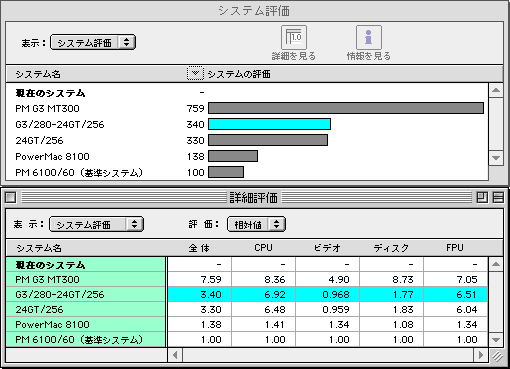This screenshot has height=369, width=510.
Task: Select PowerMac 8100 in upper list
Action: 52,156
